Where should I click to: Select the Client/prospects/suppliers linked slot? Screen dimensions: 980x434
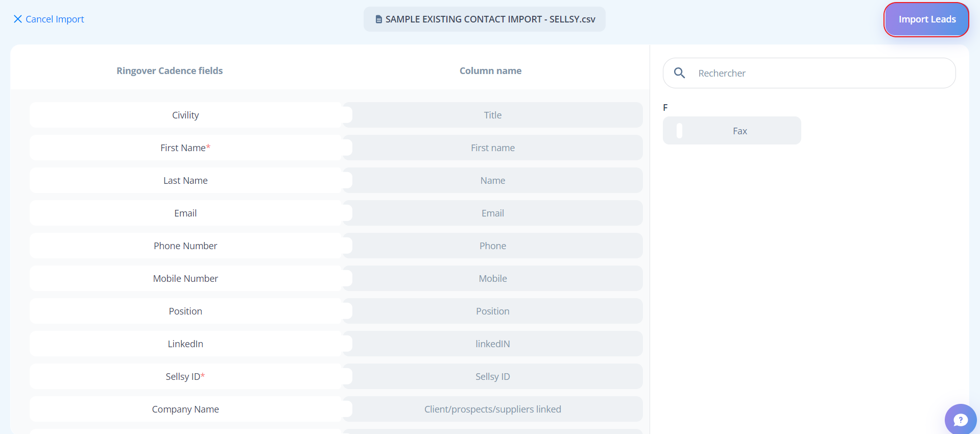click(493, 409)
